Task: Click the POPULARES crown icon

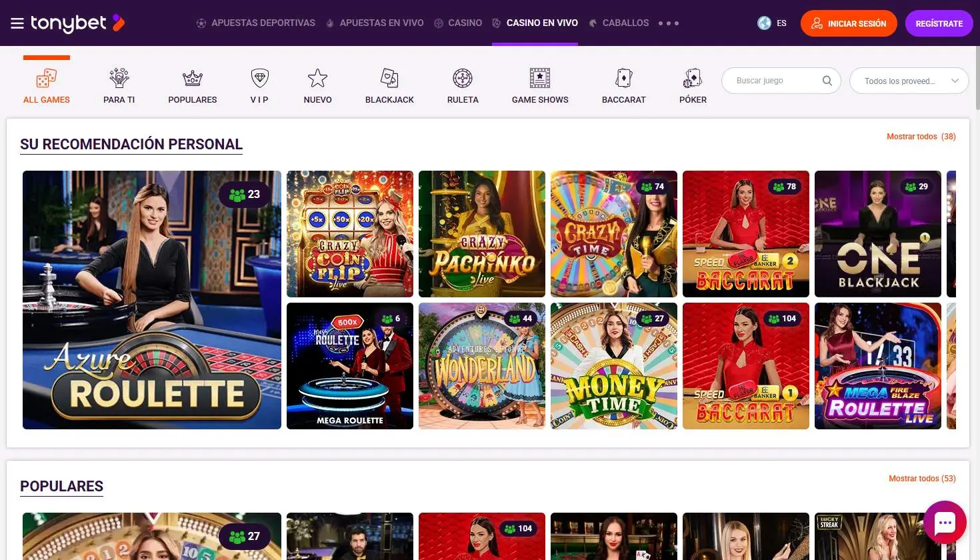Action: click(x=192, y=78)
